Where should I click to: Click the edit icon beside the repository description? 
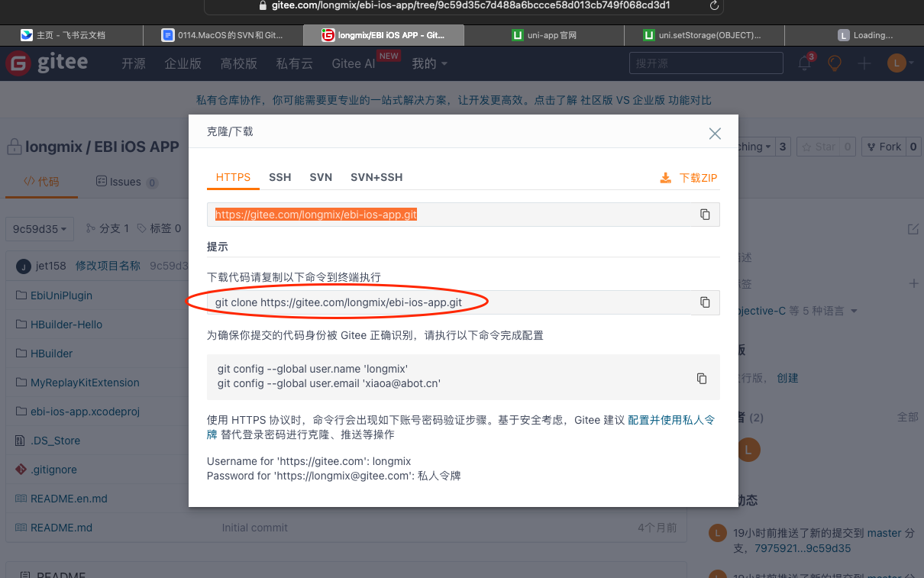[x=913, y=229]
